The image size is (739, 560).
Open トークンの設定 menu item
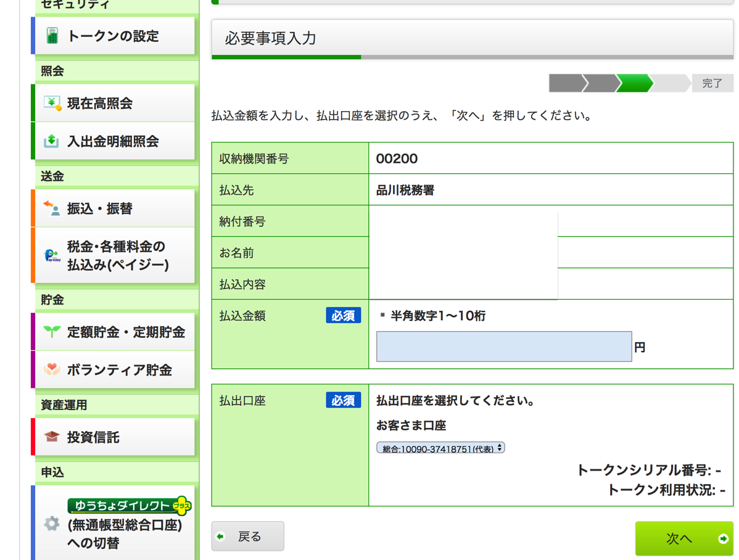click(113, 36)
